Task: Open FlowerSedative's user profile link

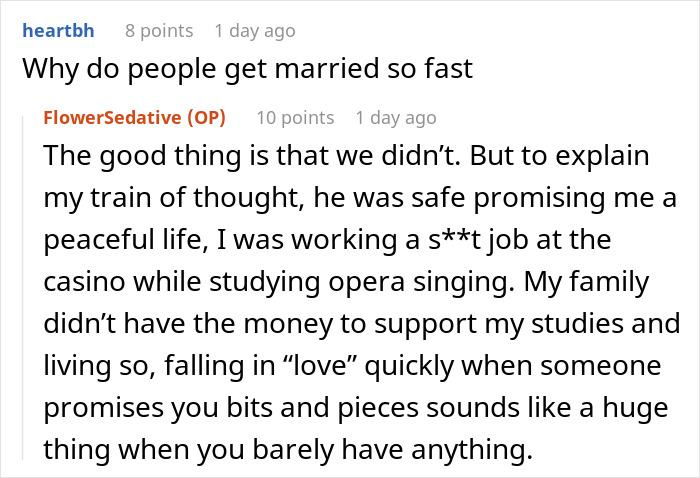Action: (113, 117)
